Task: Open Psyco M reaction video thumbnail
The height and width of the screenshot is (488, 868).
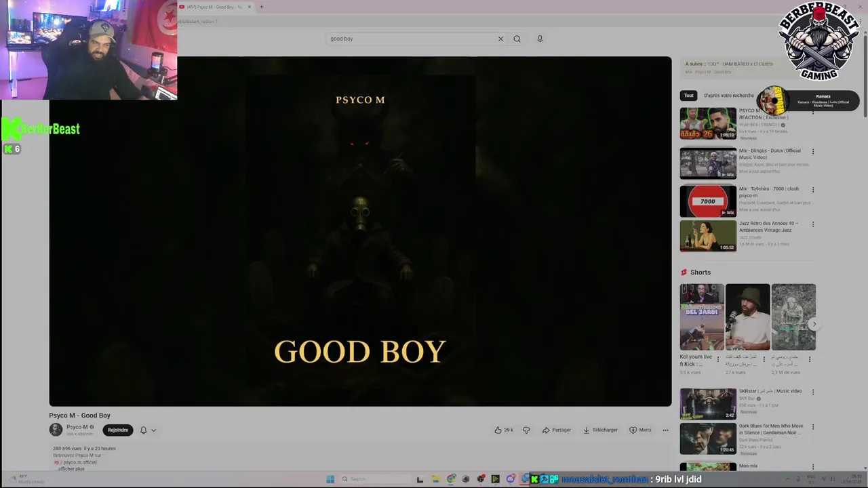Action: pos(708,123)
